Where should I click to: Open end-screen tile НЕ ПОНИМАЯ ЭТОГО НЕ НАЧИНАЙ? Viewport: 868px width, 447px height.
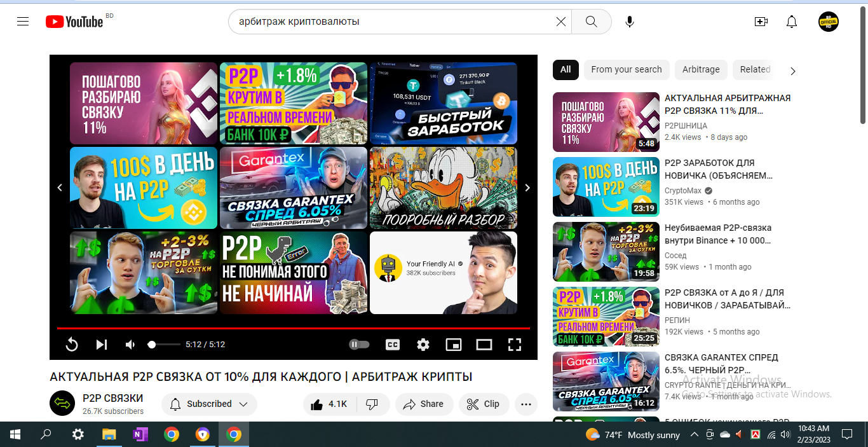(x=294, y=273)
